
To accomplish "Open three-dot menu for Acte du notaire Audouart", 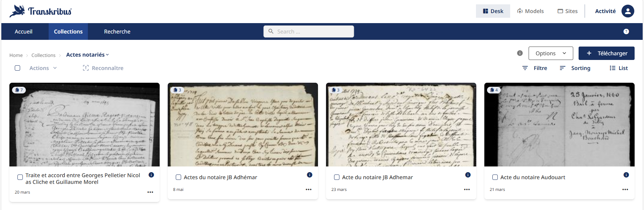I will coord(625,190).
